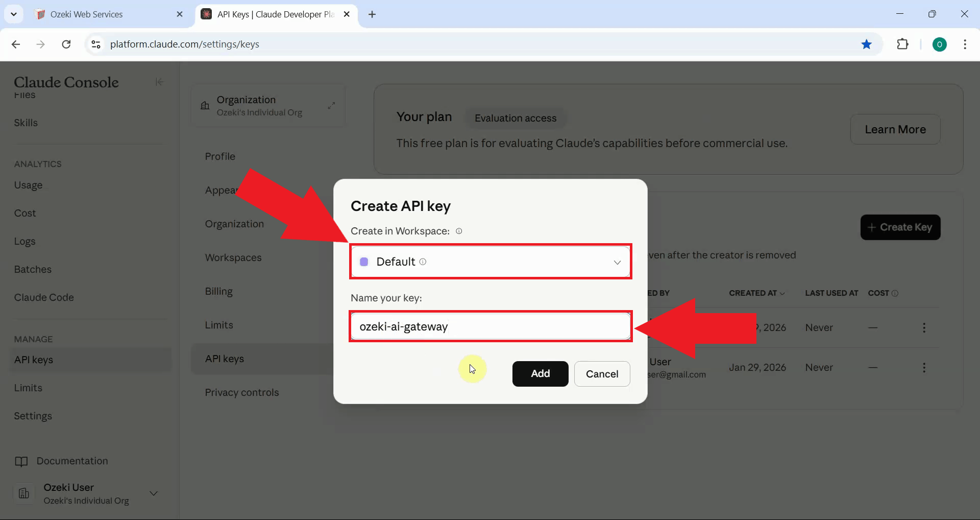The height and width of the screenshot is (520, 980).
Task: Click the browser extensions puzzle icon
Action: tap(903, 44)
